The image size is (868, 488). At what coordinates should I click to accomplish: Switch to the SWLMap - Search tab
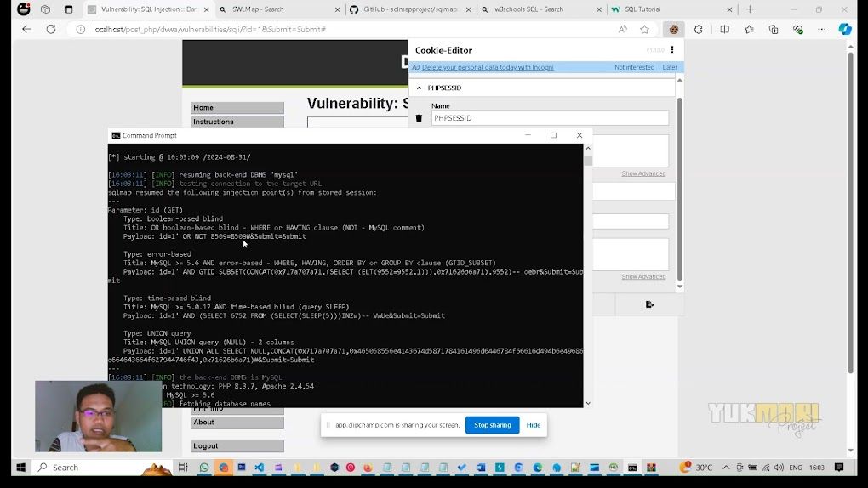[x=280, y=9]
